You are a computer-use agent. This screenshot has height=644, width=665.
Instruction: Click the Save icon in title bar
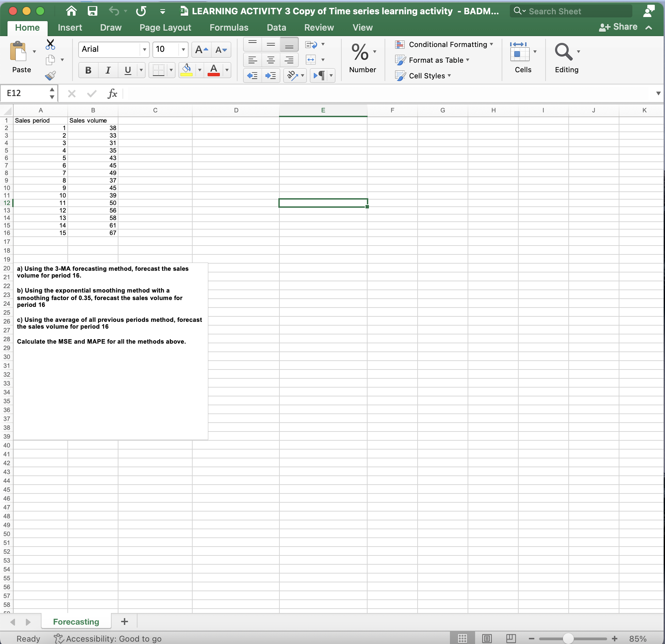tap(92, 11)
